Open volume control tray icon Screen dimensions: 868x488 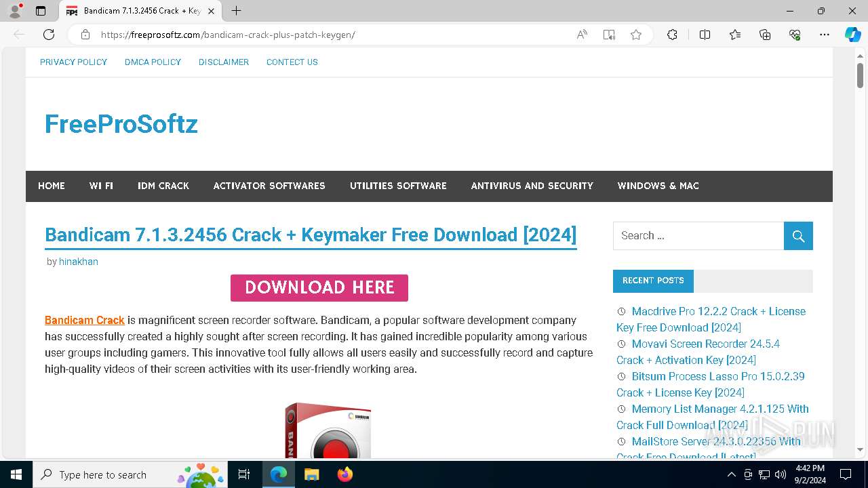781,474
